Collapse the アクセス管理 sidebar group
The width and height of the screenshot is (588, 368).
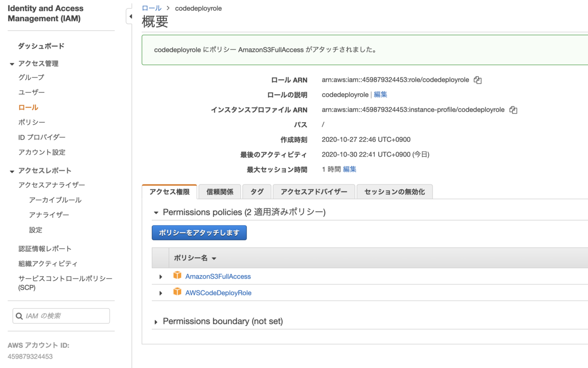[x=12, y=64]
